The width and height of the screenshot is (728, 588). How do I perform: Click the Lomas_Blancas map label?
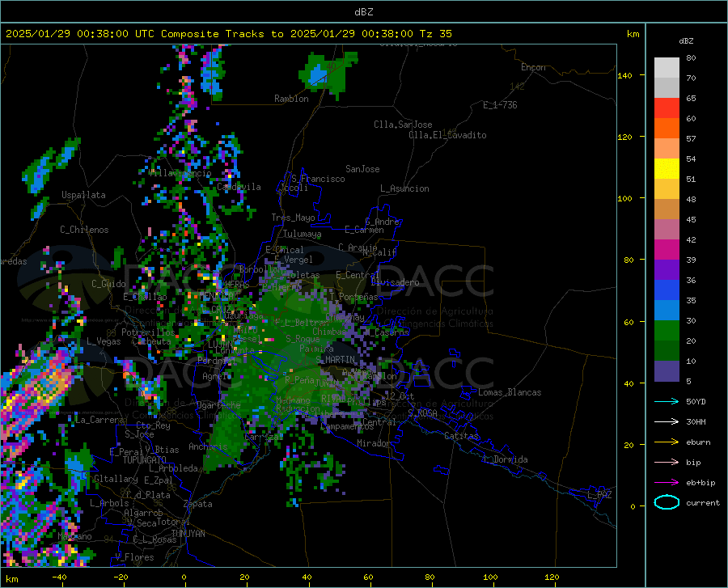click(x=510, y=392)
